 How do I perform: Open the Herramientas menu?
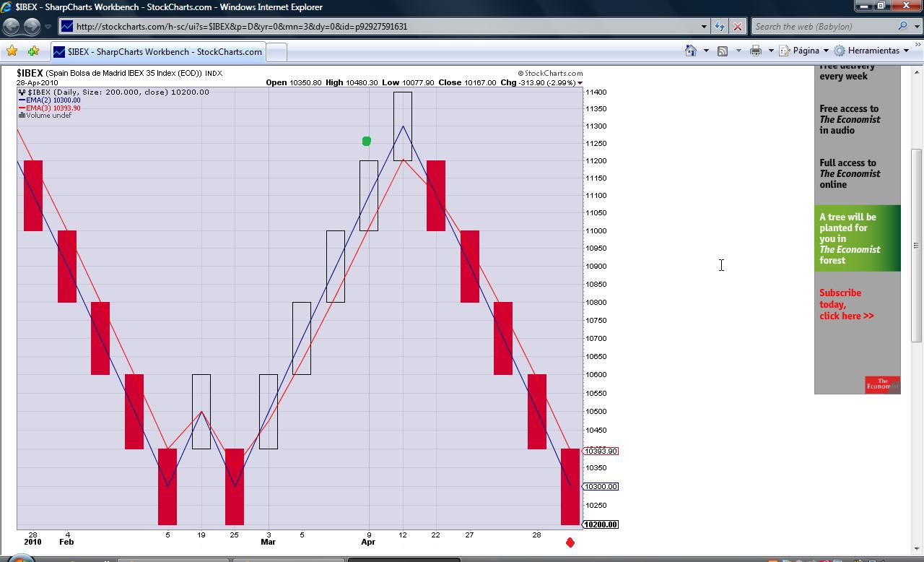(872, 51)
